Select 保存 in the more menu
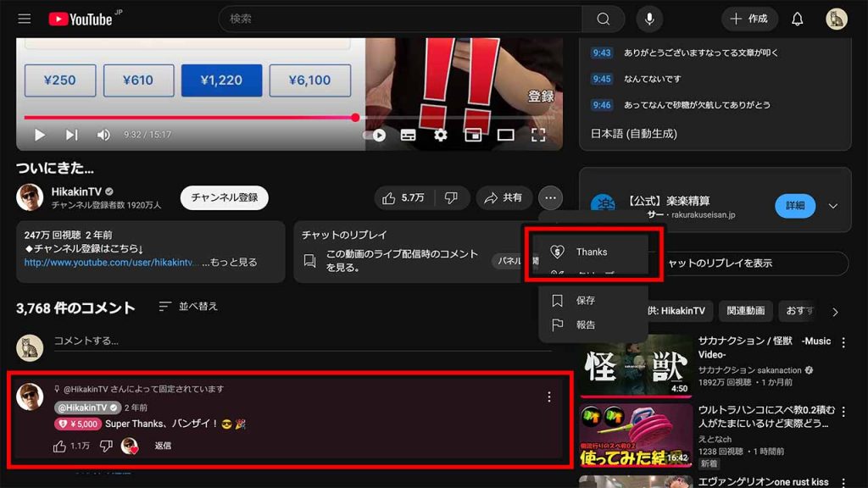 coord(593,301)
